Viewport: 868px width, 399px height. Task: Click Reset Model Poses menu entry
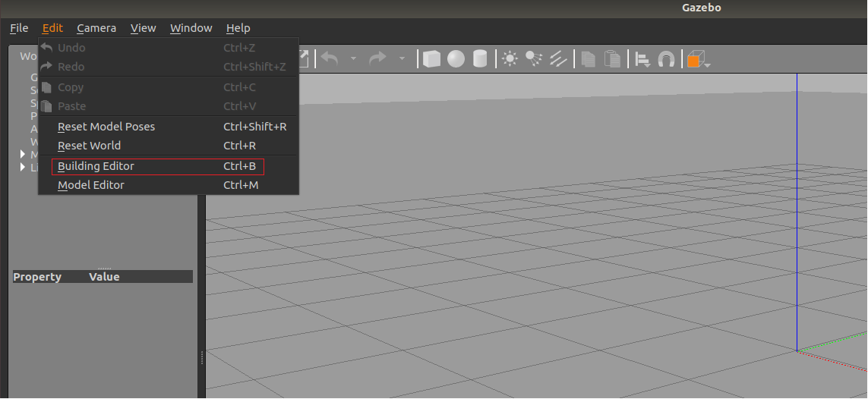[106, 127]
